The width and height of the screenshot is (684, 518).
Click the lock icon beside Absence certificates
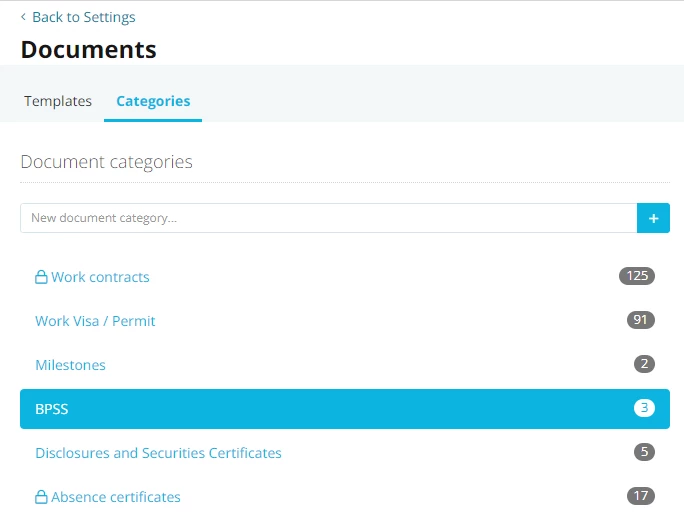click(41, 497)
